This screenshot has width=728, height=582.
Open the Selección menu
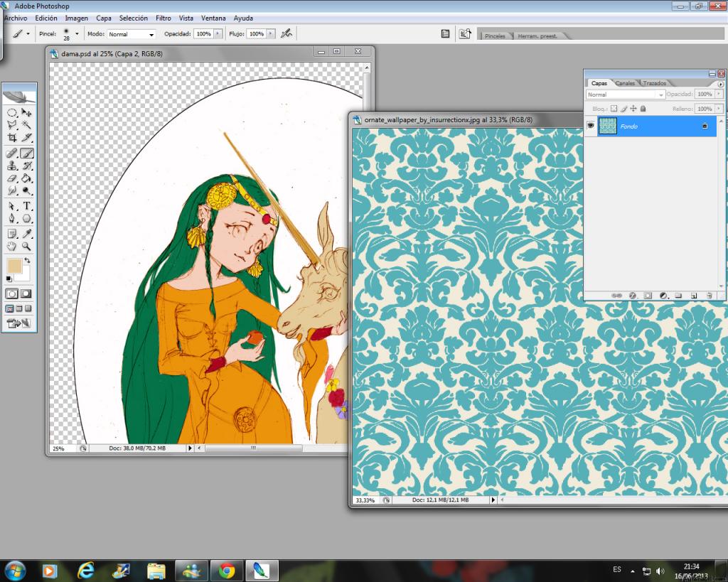pyautogui.click(x=133, y=18)
